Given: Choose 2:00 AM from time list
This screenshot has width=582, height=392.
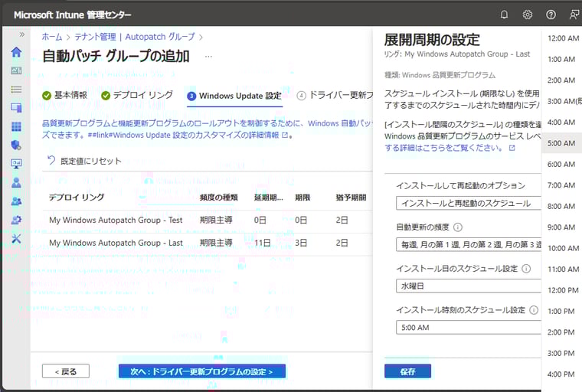Looking at the screenshot, I should tap(562, 80).
